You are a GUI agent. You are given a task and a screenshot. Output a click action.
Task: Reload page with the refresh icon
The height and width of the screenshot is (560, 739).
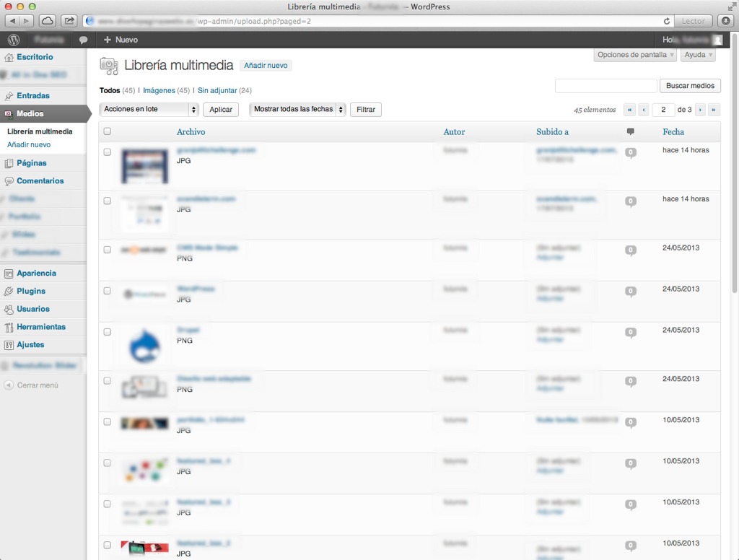(x=666, y=21)
